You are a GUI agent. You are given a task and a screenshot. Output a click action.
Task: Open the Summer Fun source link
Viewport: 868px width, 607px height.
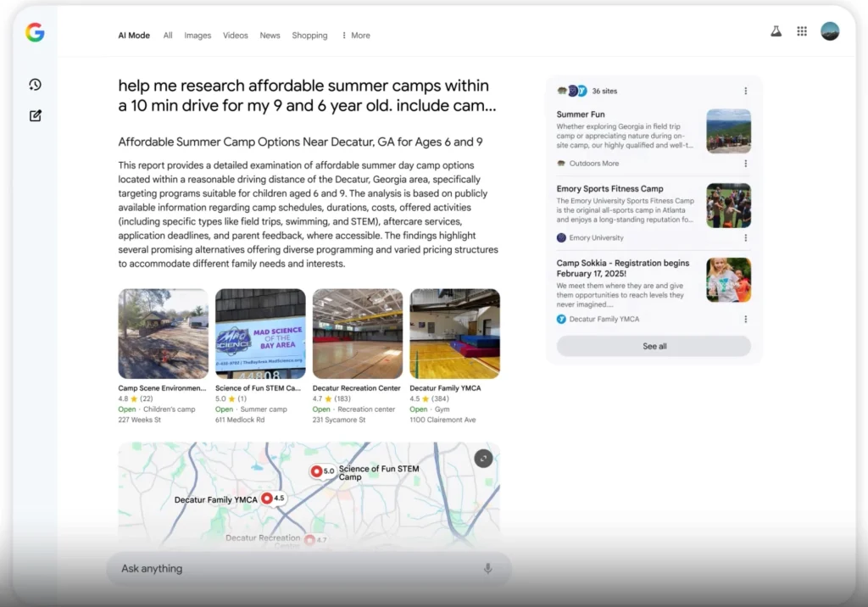[581, 114]
